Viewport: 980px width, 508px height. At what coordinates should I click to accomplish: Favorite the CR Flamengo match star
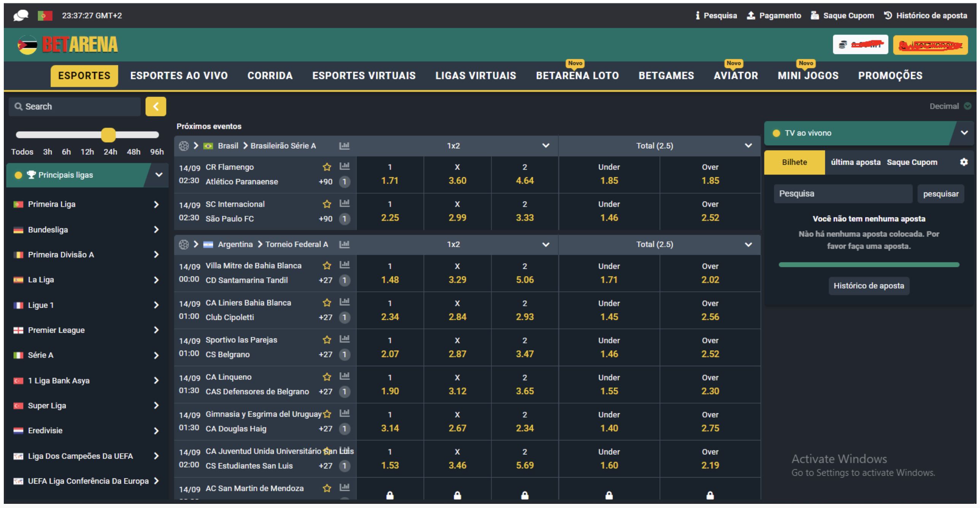point(327,167)
